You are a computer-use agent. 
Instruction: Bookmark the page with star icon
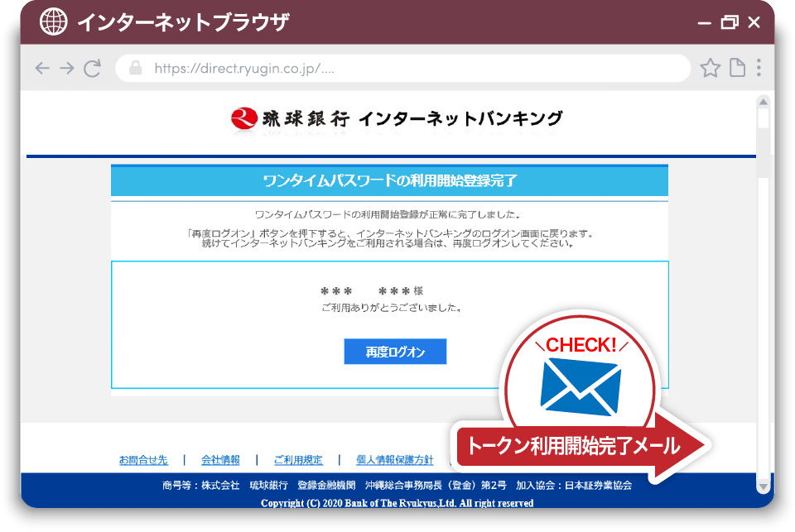coord(710,67)
